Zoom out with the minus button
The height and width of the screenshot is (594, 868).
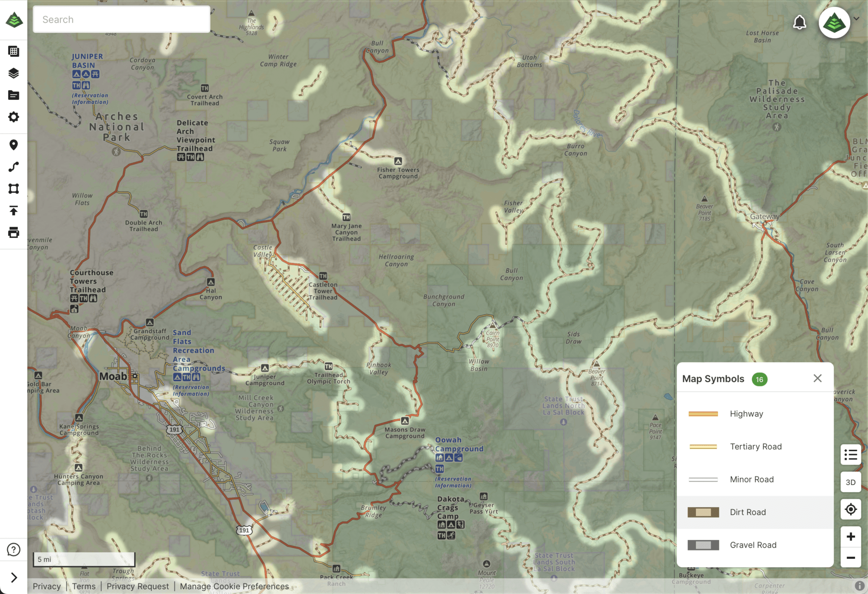tap(851, 558)
